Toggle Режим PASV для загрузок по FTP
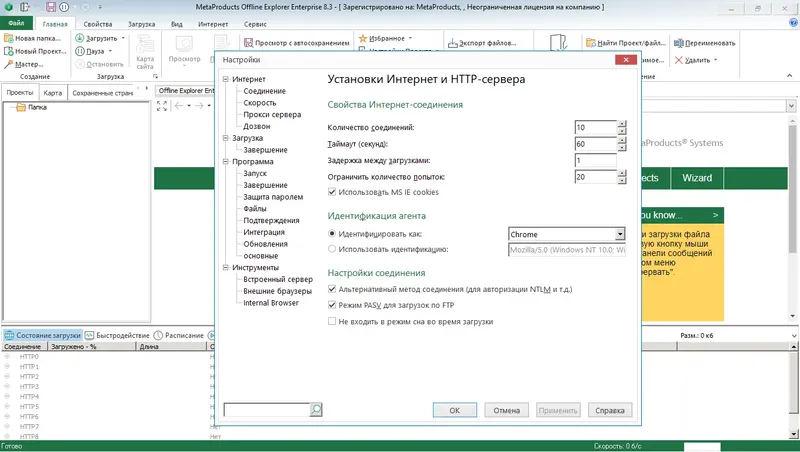800x452 pixels. [332, 305]
